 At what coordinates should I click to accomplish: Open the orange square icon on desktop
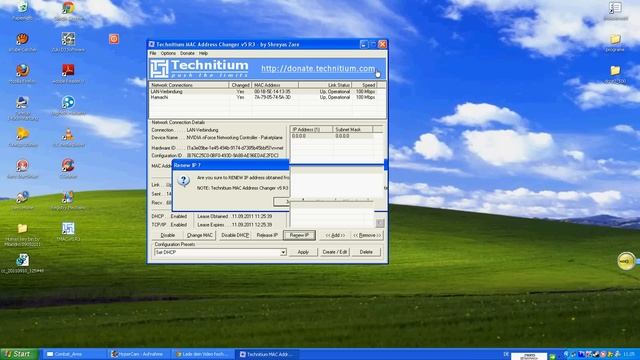pyautogui.click(x=114, y=39)
